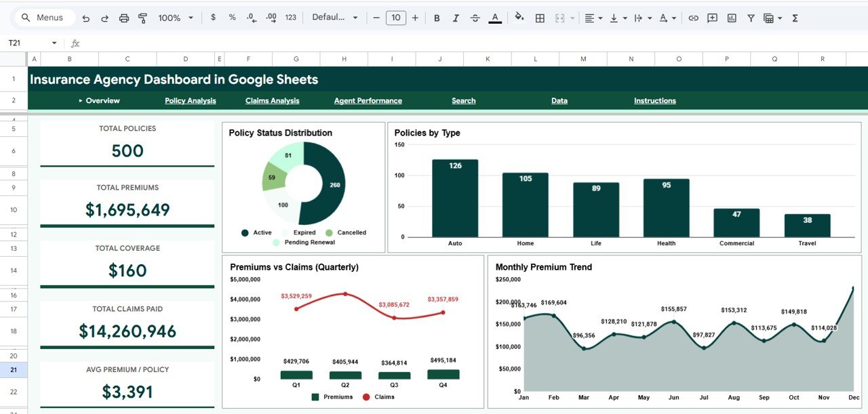The image size is (868, 414).
Task: Create a filter with the funnel icon
Action: click(751, 18)
